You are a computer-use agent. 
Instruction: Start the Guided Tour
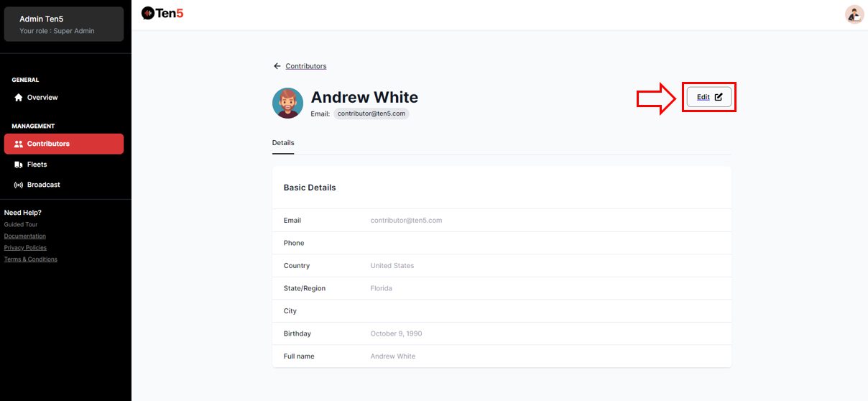[21, 225]
